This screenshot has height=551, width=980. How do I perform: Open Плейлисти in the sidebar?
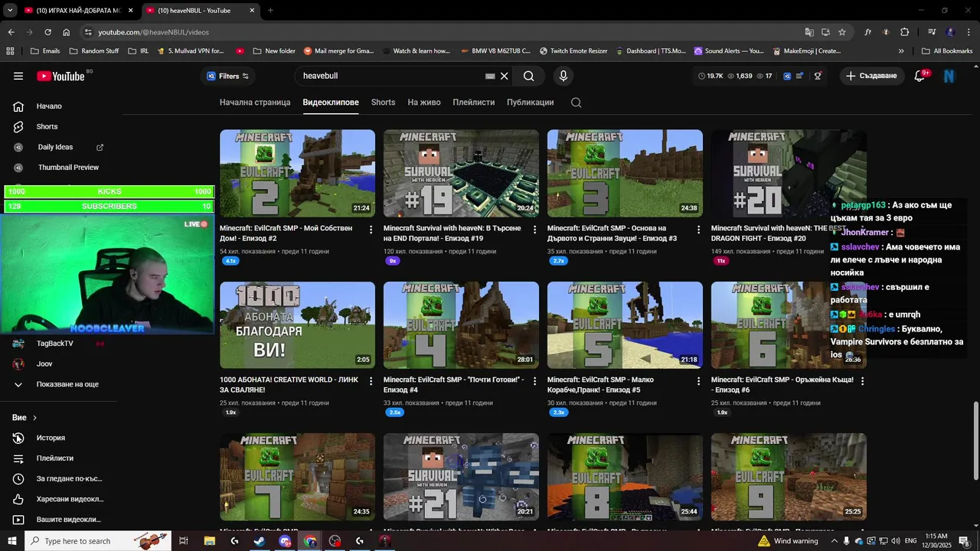tap(61, 458)
